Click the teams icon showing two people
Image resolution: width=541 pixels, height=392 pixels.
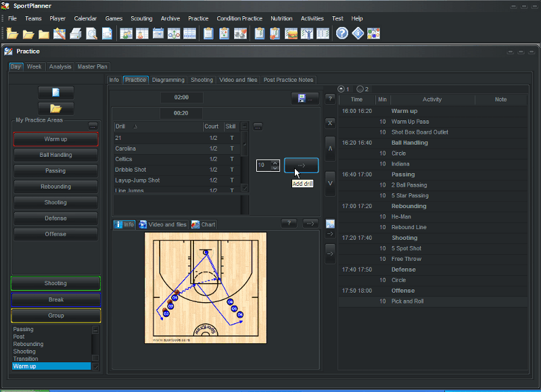point(126,34)
